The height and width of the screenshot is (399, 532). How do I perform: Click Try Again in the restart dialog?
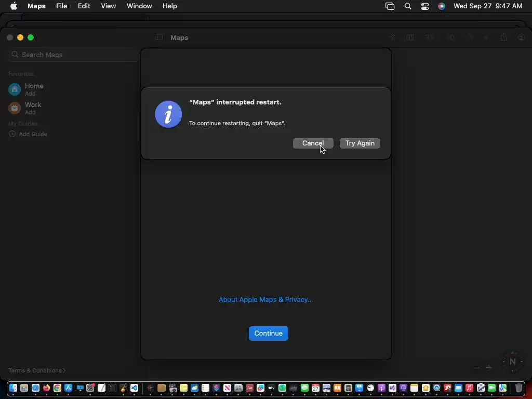coord(360,143)
